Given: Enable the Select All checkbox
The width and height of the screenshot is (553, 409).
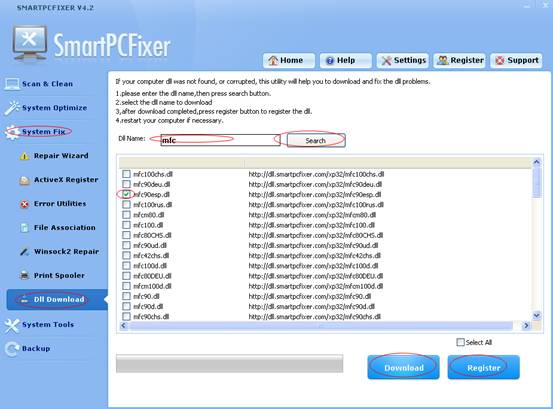Looking at the screenshot, I should [460, 342].
